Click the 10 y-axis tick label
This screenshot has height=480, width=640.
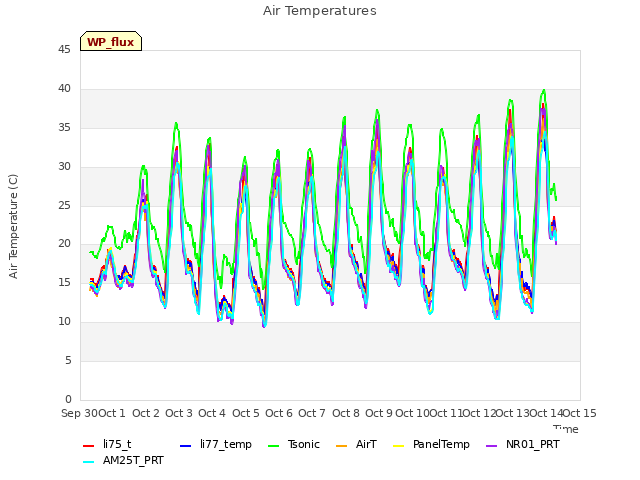pyautogui.click(x=64, y=322)
